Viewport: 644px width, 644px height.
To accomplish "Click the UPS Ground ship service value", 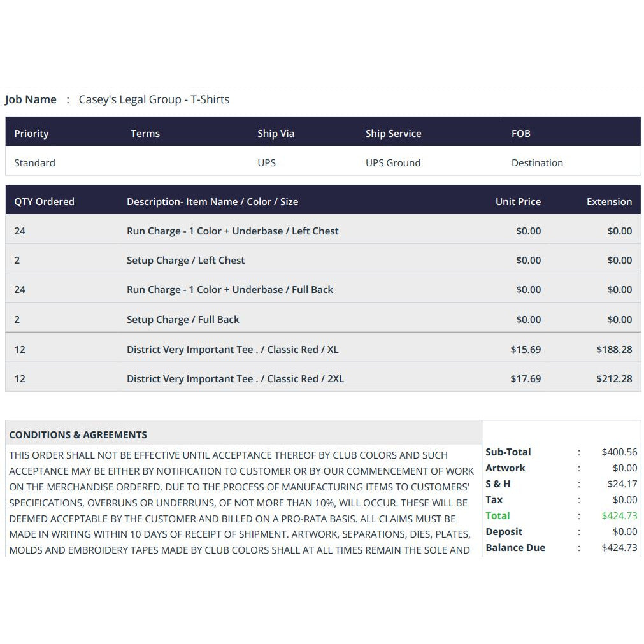I will click(x=393, y=162).
